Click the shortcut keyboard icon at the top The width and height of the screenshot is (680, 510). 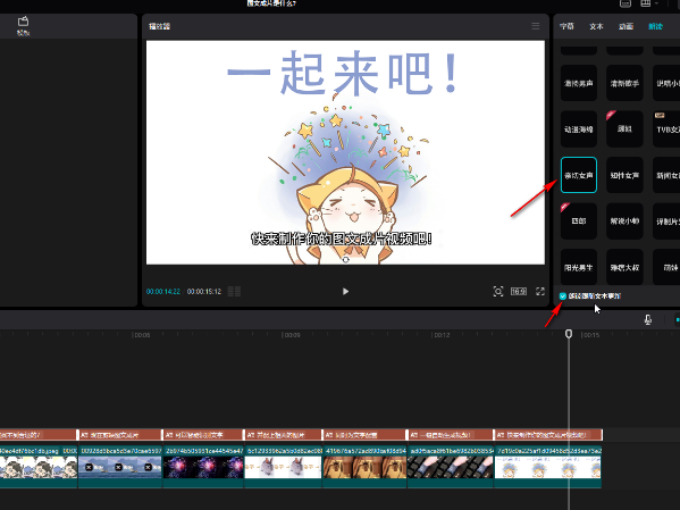coord(625,3)
